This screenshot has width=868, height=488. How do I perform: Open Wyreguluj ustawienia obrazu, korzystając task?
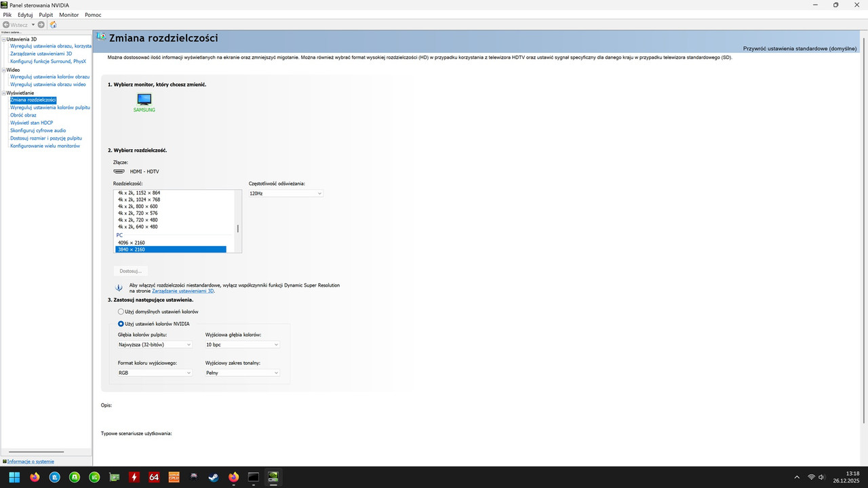[x=51, y=46]
